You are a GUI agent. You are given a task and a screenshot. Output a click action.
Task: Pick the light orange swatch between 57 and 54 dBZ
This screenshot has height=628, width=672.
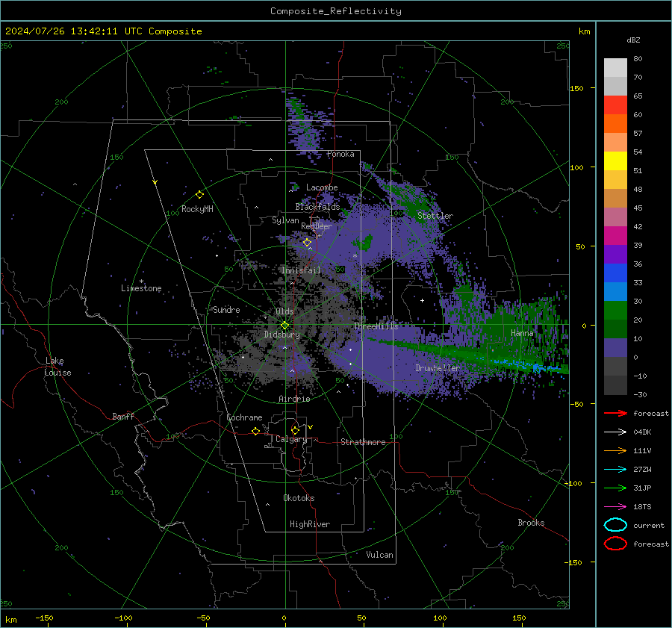tap(615, 142)
